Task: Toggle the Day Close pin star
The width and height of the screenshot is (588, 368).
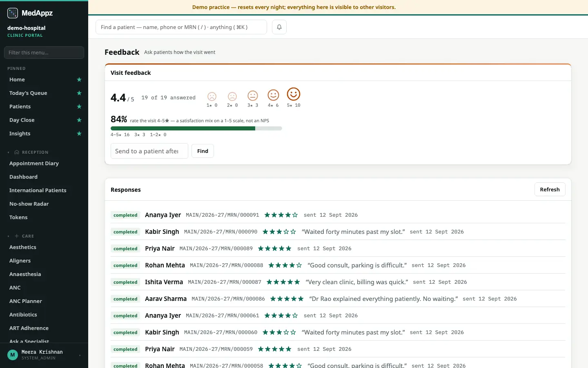Action: coord(79,120)
